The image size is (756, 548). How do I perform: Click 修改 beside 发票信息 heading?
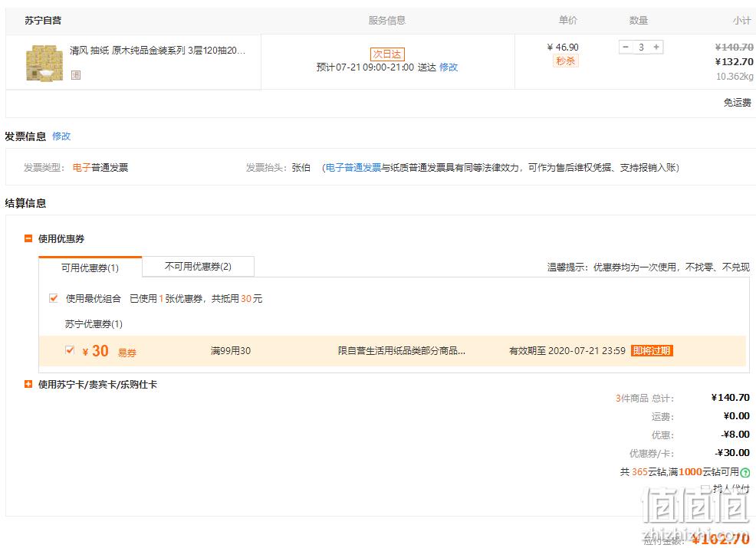(61, 136)
